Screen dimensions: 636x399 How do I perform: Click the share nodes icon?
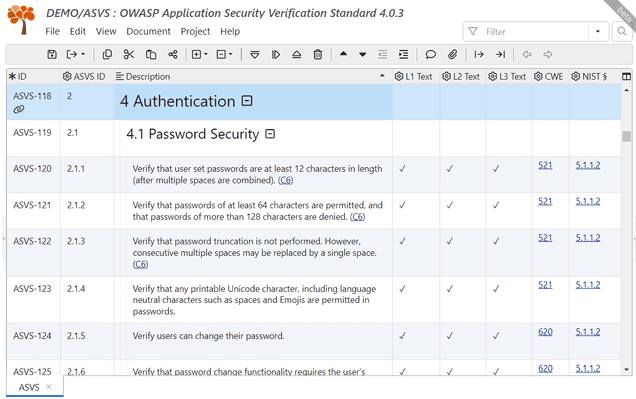pos(173,54)
